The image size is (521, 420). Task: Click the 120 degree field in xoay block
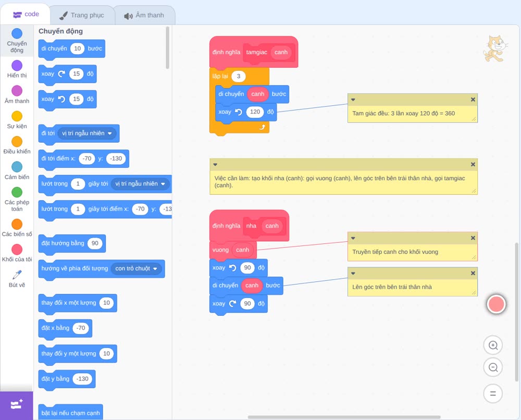[255, 112]
